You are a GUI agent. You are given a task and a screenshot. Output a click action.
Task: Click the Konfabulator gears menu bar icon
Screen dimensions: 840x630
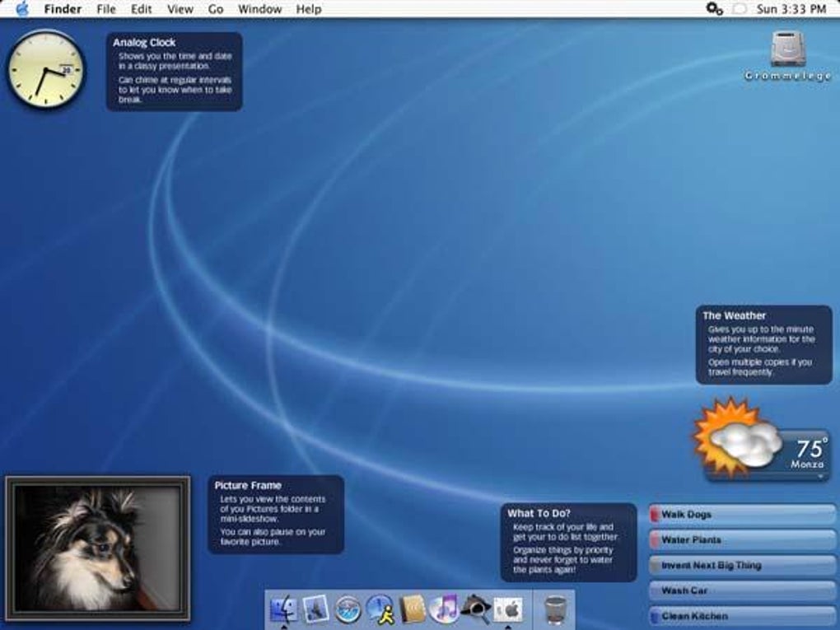[714, 9]
